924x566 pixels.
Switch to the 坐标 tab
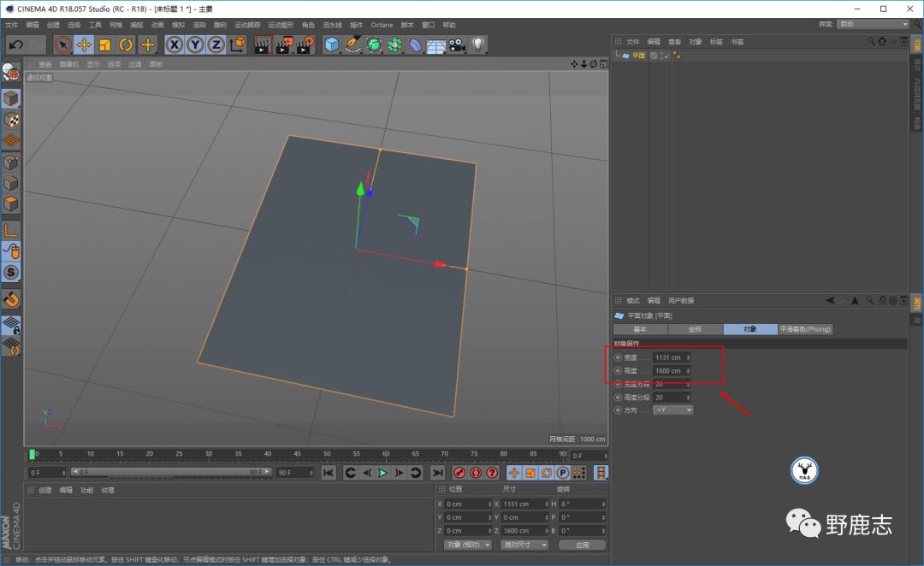pos(695,329)
